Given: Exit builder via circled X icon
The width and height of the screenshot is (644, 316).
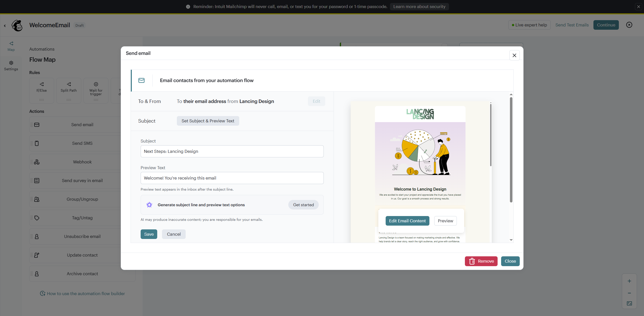Looking at the screenshot, I should (629, 25).
